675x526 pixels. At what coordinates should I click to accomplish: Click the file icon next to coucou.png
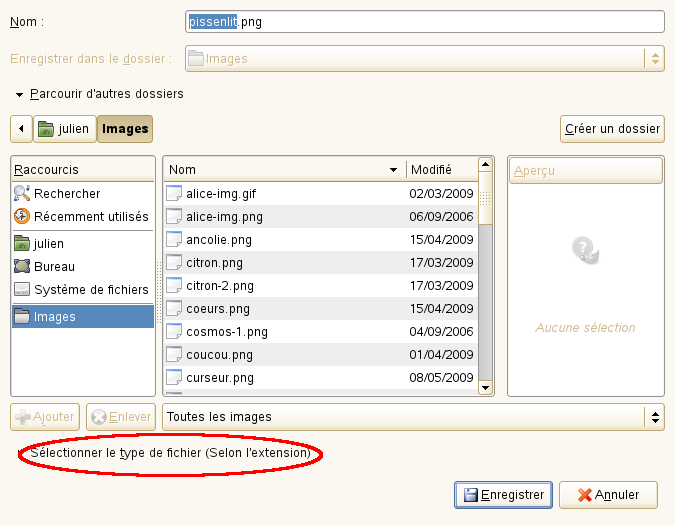pyautogui.click(x=173, y=354)
